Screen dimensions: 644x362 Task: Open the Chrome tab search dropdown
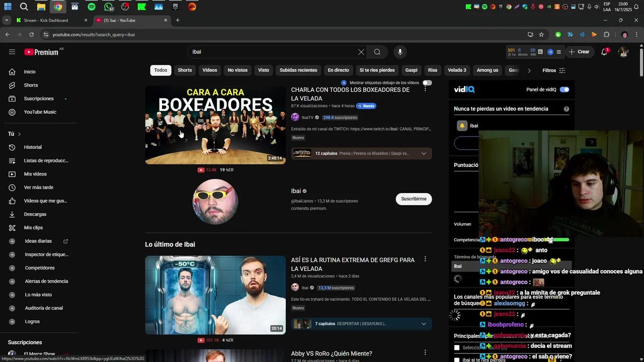click(x=6, y=20)
